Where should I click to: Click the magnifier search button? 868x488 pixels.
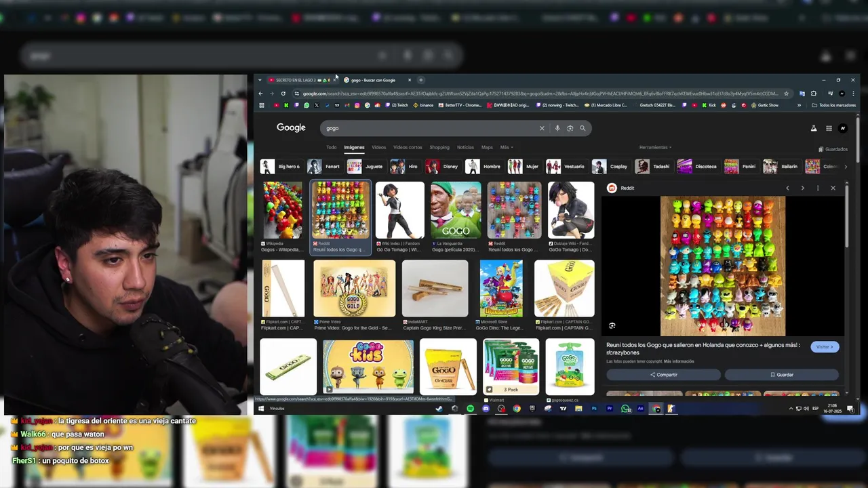pos(583,128)
